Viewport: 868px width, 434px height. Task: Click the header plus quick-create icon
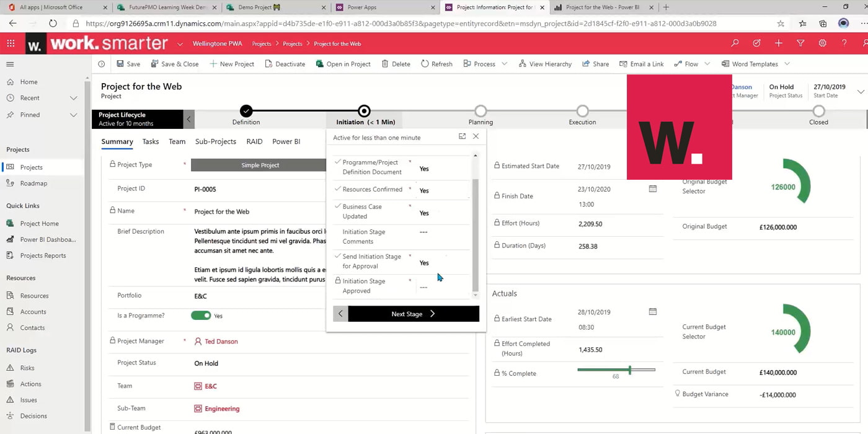pos(778,43)
